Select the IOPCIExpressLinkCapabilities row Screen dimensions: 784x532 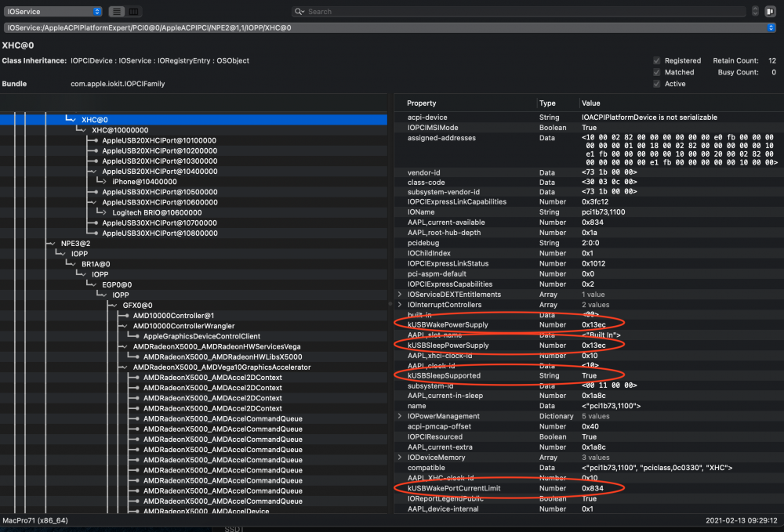[589, 202]
